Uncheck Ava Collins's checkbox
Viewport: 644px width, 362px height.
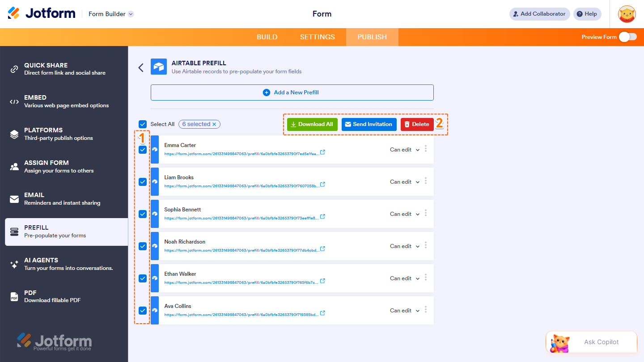tap(143, 311)
